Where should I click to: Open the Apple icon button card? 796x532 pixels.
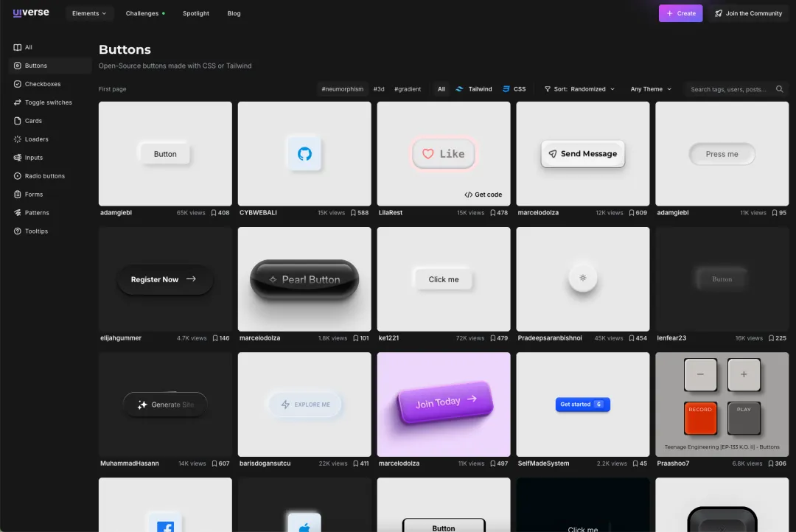[304, 505]
